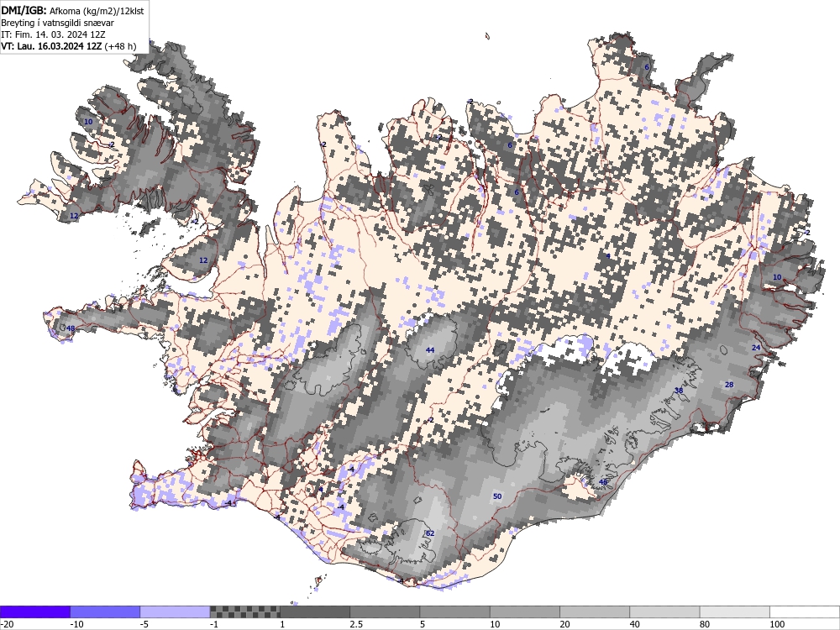Click the darkest gray 1 to 2.5 legend swatch
This screenshot has width=840, height=630.
coord(314,612)
